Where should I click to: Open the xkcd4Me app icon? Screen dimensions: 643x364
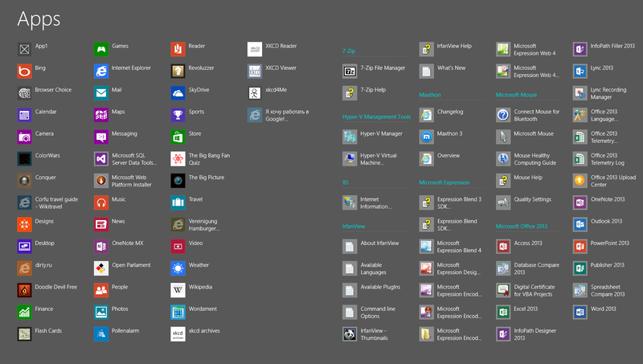point(254,93)
